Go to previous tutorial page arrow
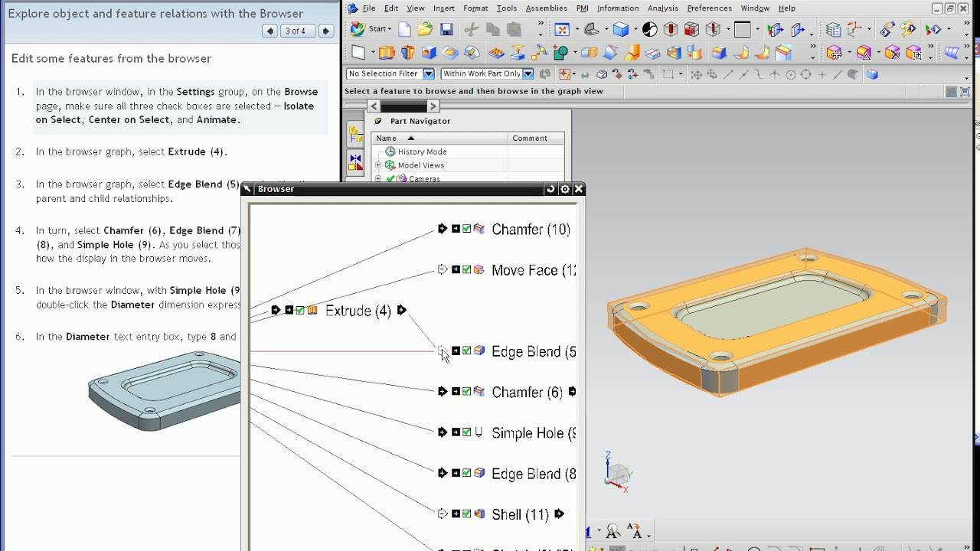 click(269, 31)
